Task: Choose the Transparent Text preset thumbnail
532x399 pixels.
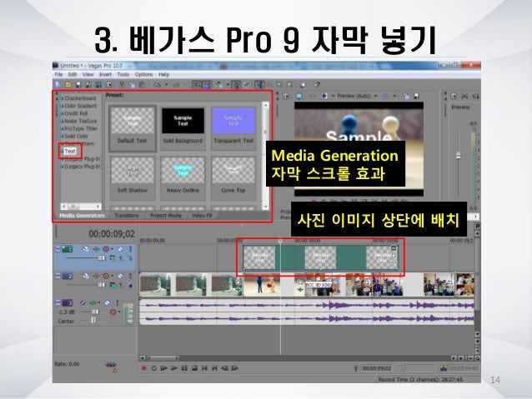Action: (233, 127)
